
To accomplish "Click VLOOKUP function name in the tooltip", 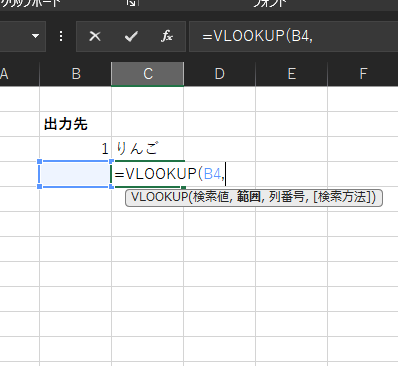I will (160, 197).
